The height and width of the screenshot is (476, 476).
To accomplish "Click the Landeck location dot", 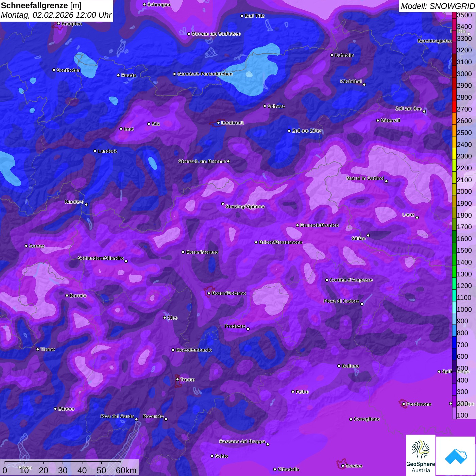I will [95, 151].
